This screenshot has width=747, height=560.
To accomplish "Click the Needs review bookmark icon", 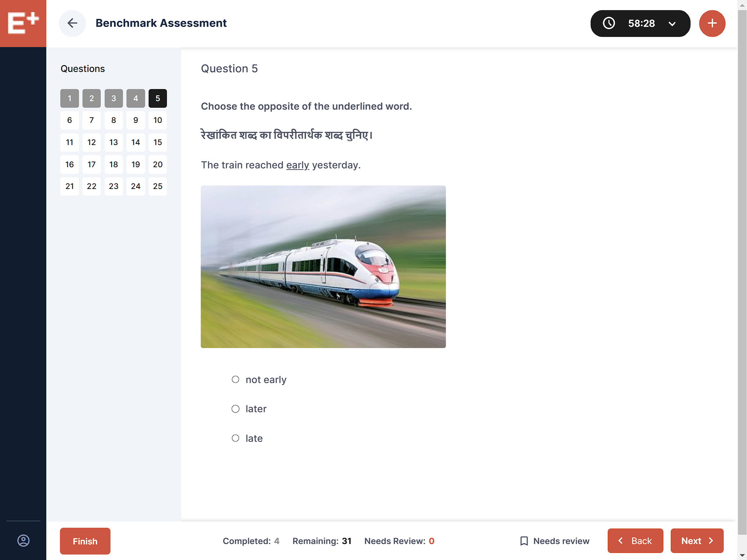I will point(524,541).
